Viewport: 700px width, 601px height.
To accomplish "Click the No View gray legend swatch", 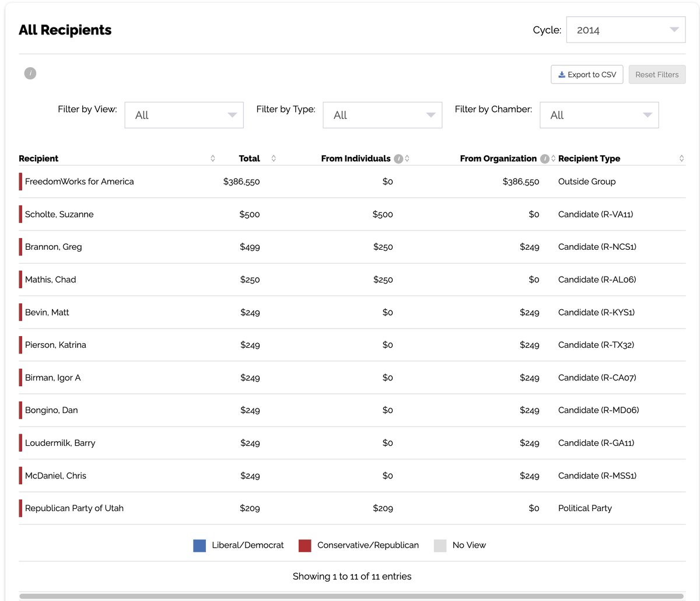I will (x=440, y=546).
